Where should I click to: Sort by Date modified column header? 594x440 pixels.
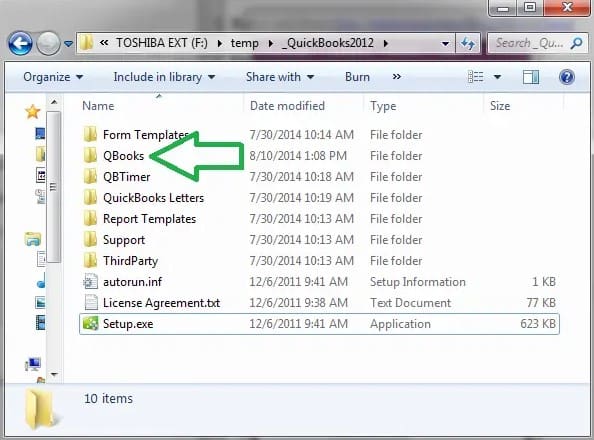click(x=287, y=106)
